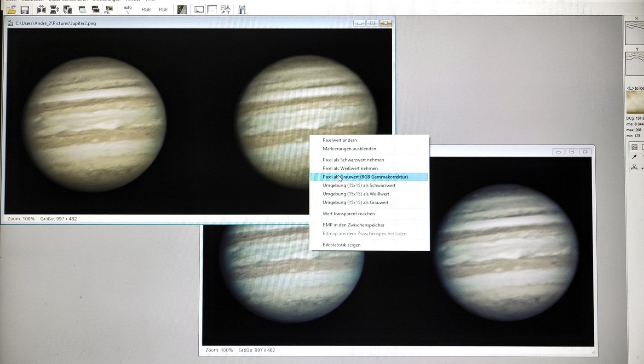Viewport: 644px width, 364px height.
Task: Maximize the Jupiter2.png image window
Action: point(372,23)
